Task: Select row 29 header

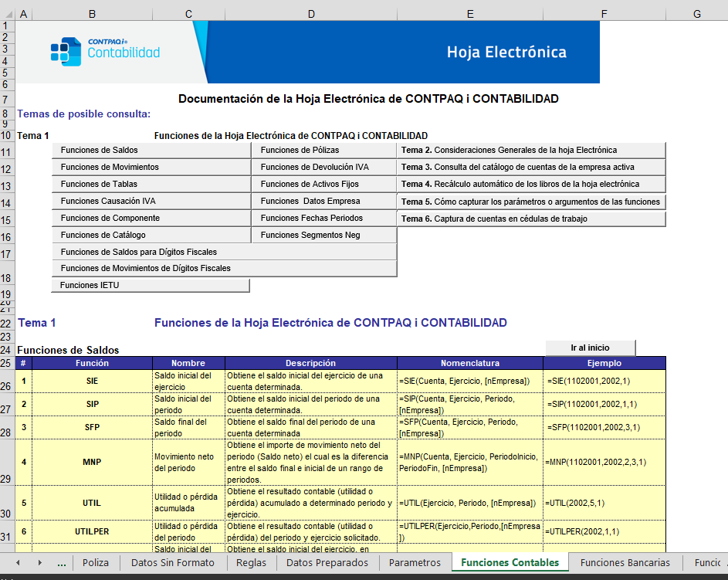Action: pos(7,463)
